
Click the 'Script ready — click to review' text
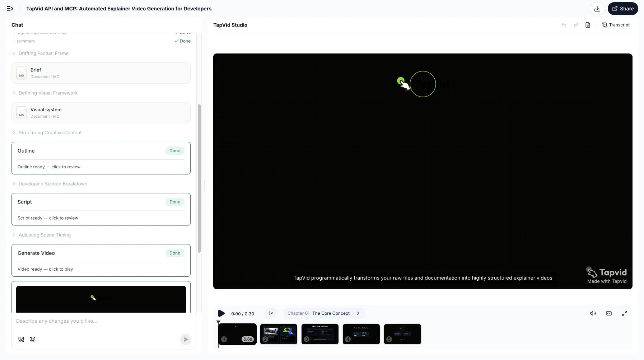(x=48, y=218)
